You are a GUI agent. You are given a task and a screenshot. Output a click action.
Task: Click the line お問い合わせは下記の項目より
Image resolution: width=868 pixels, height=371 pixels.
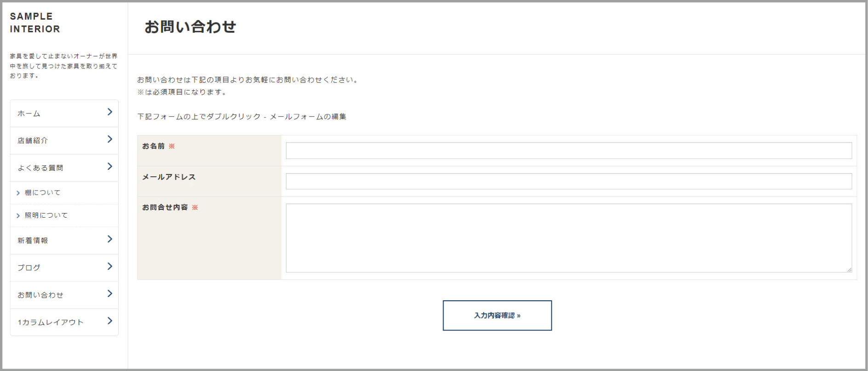pyautogui.click(x=248, y=79)
